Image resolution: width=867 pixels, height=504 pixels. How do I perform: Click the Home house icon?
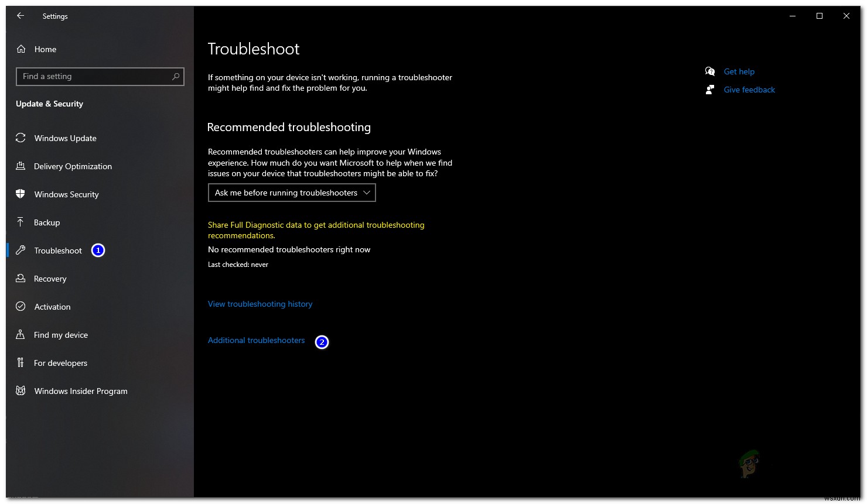(21, 49)
